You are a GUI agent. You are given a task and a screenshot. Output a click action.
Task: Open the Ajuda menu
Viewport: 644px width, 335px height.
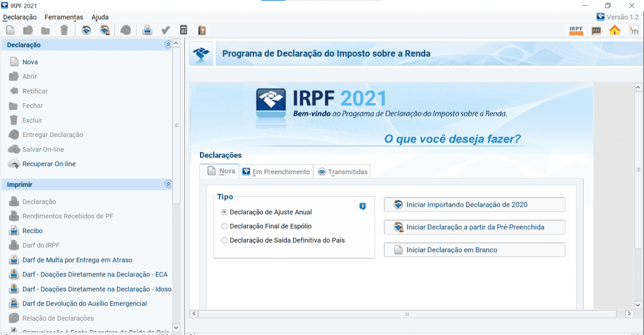click(x=100, y=17)
